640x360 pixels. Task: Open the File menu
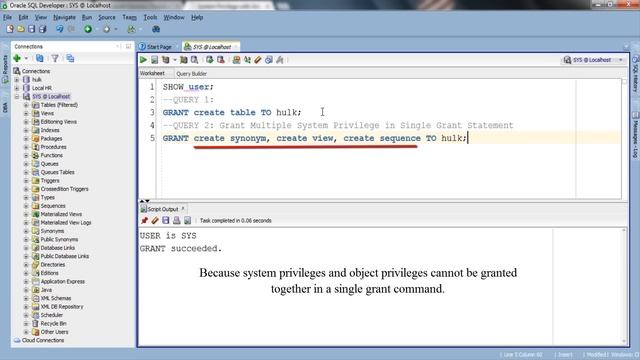click(x=7, y=17)
